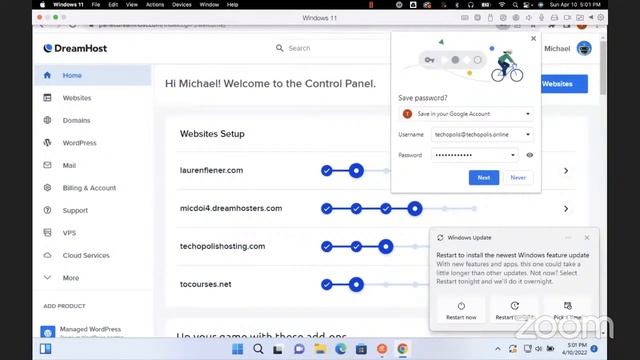Viewport: 640px width, 360px height.
Task: Click the search magnifier icon
Action: pos(279,48)
